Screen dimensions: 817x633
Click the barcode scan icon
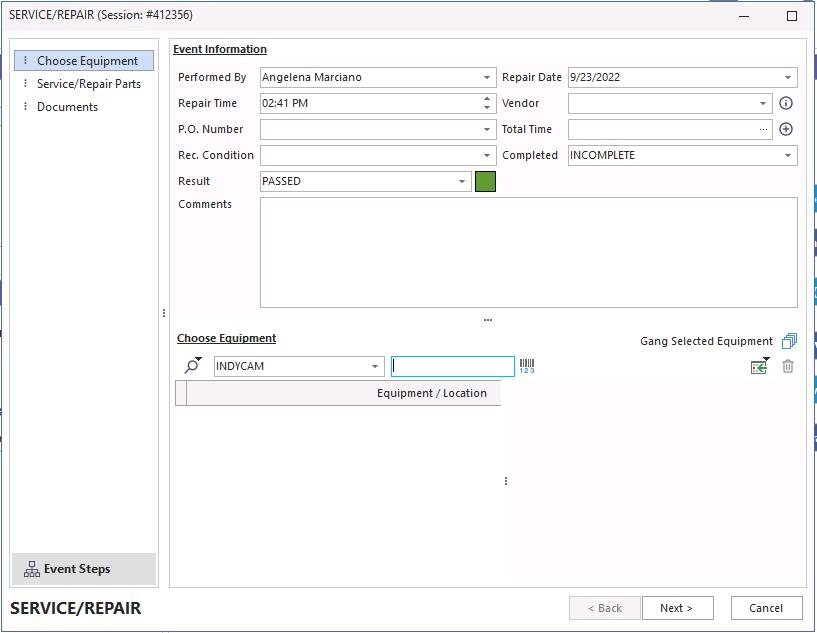[x=527, y=367]
